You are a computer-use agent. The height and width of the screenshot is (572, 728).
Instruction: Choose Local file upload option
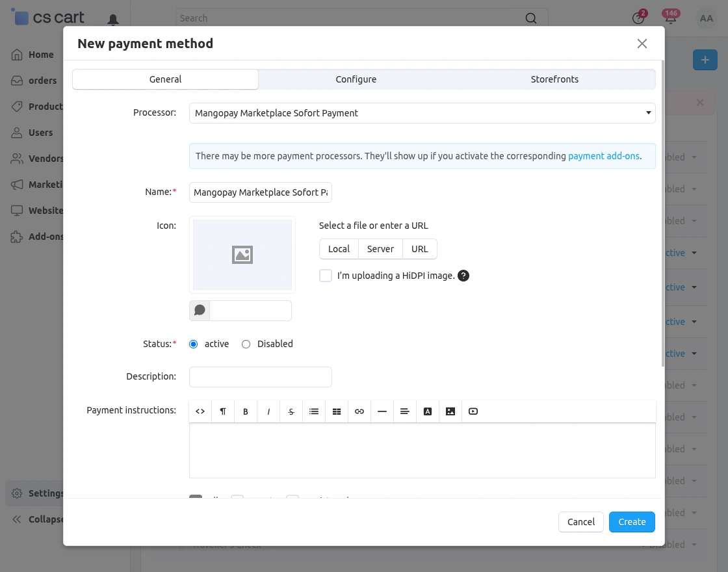(x=339, y=250)
